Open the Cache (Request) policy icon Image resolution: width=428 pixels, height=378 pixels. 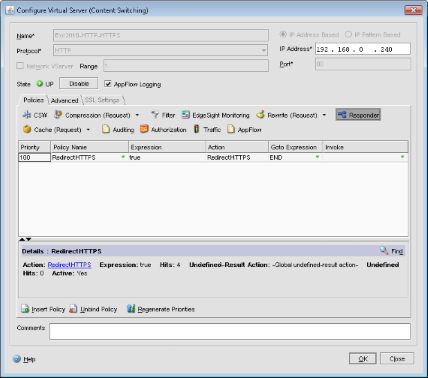click(x=27, y=129)
